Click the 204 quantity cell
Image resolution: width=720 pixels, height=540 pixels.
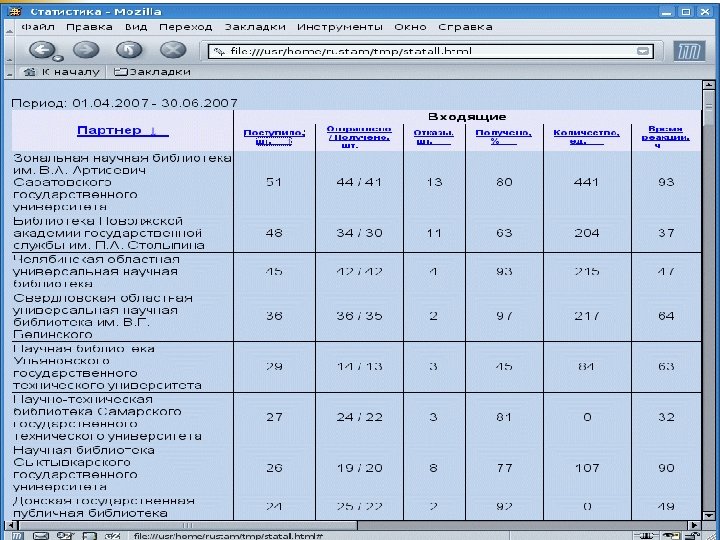point(586,233)
